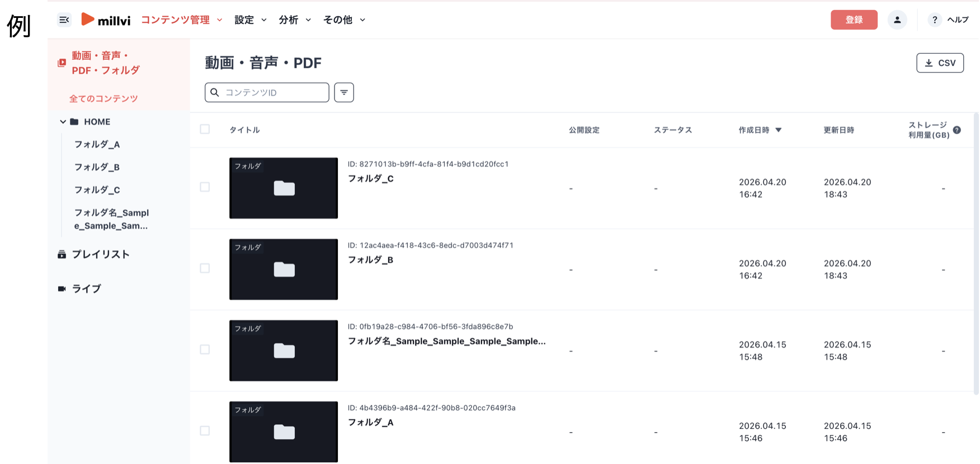Click the ID 0fb19a28-c984-4706 text
Screen dimensions: 980x464
coord(430,326)
